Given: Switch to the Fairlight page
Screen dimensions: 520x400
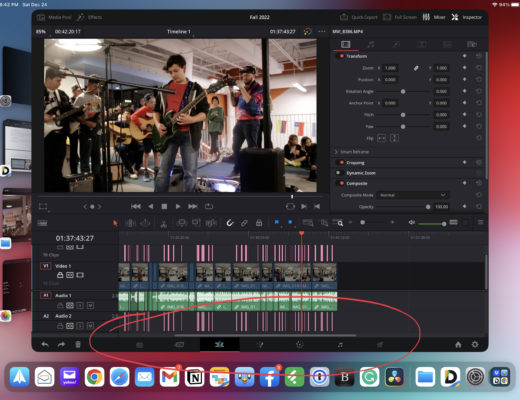Looking at the screenshot, I should (340, 345).
